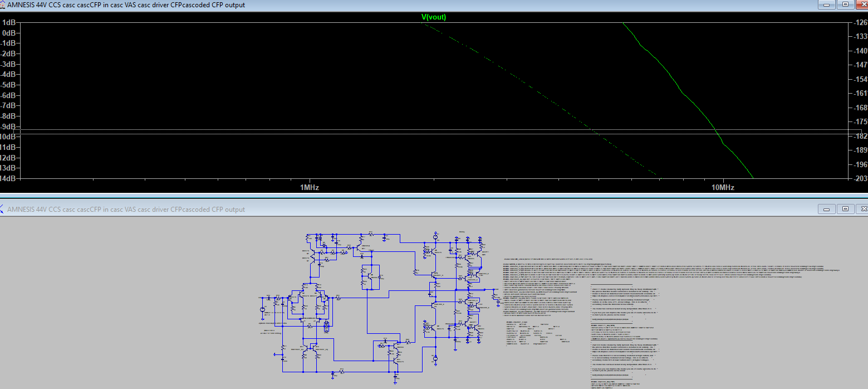Restore down the plot window
This screenshot has width=868, height=389.
click(845, 4)
